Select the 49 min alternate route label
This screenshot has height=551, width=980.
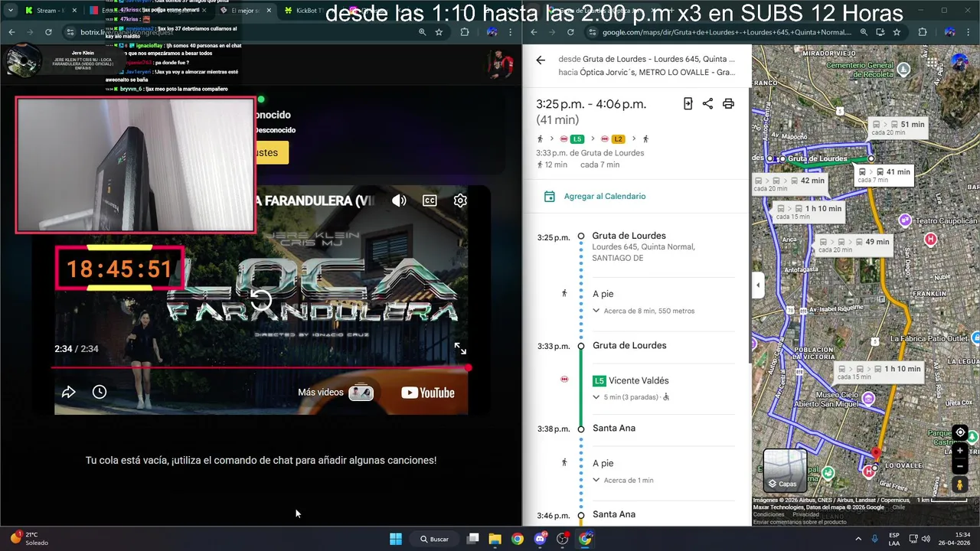[x=853, y=245]
